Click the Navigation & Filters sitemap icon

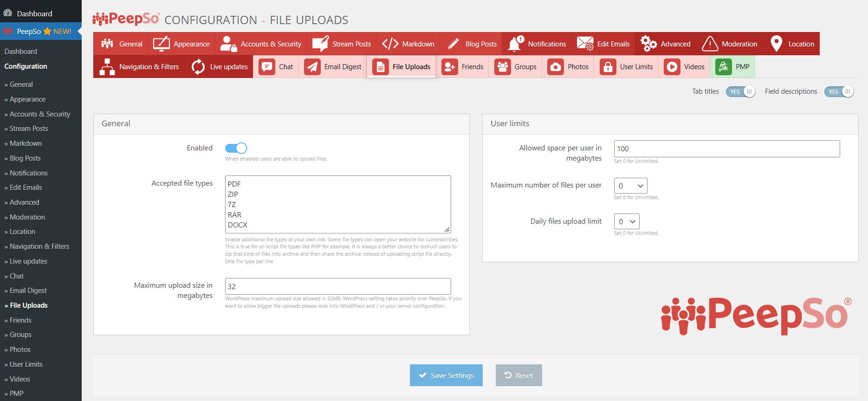pyautogui.click(x=107, y=67)
